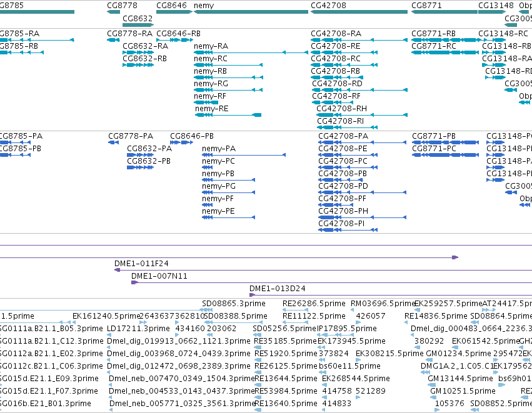Select the EK308215.5prime EST label

tap(389, 354)
